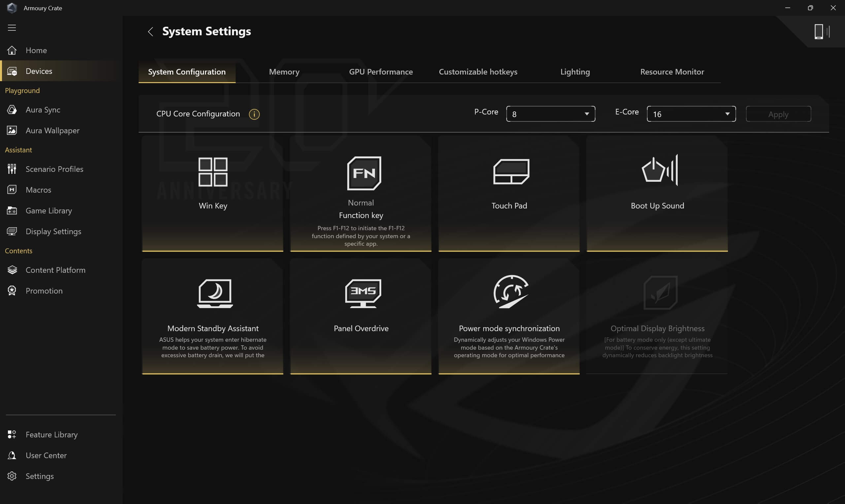This screenshot has width=845, height=504.
Task: Click the Aura Wallpaper sidebar label
Action: (53, 131)
